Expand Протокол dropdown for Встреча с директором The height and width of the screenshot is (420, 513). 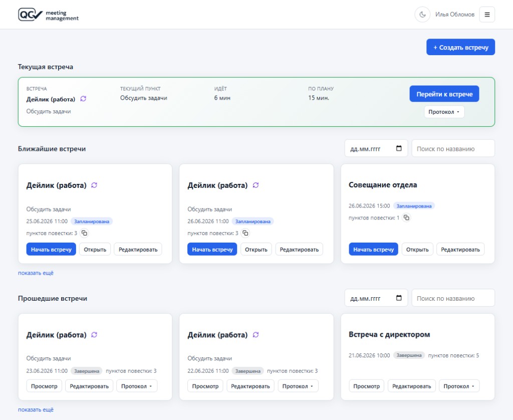click(x=459, y=386)
